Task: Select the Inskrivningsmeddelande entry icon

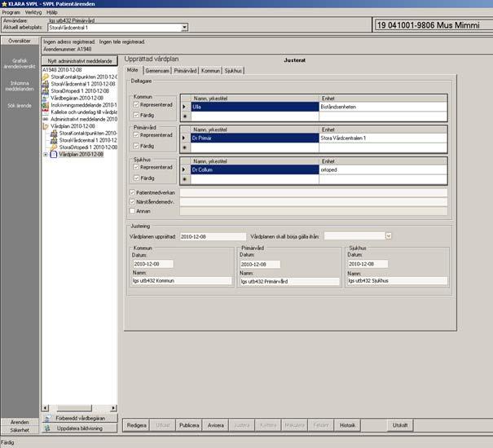Action: 46,105
